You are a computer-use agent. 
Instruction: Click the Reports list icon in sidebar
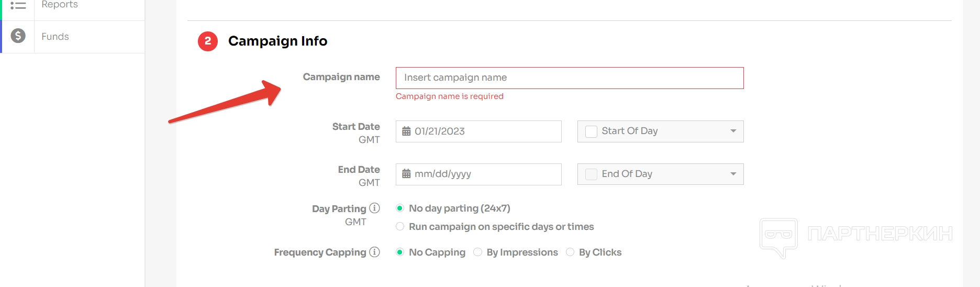pos(18,5)
